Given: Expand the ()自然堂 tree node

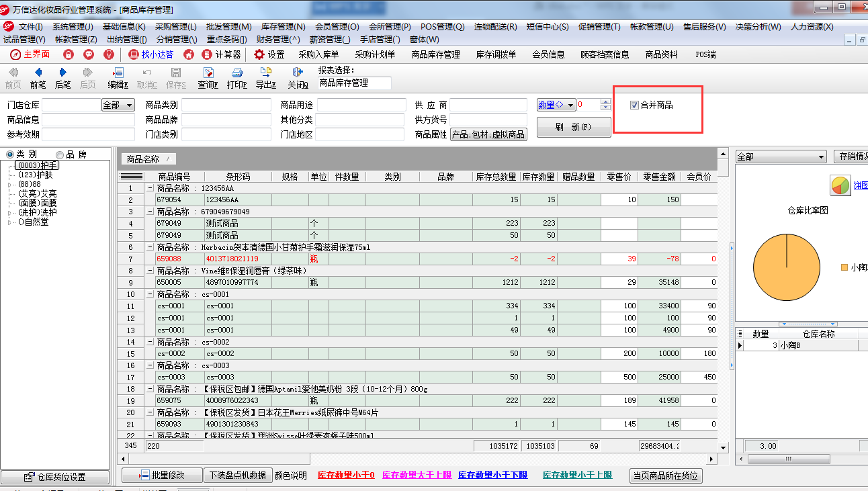Looking at the screenshot, I should tap(9, 222).
